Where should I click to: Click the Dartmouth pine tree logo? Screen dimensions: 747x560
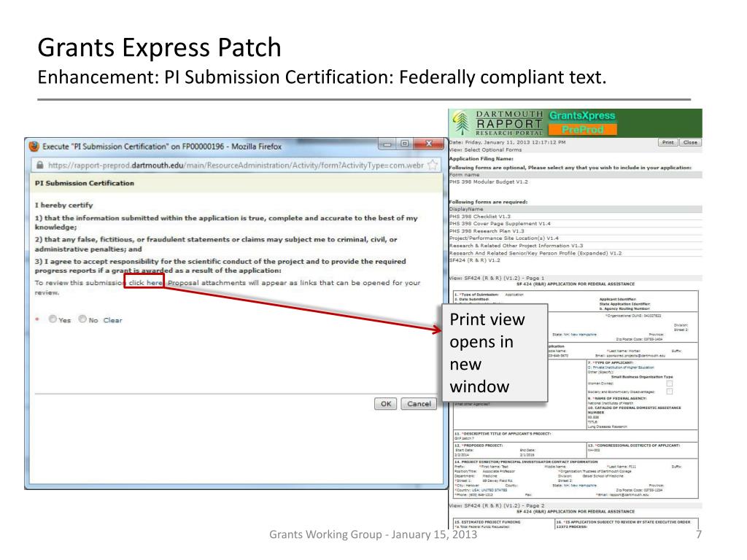(x=461, y=122)
